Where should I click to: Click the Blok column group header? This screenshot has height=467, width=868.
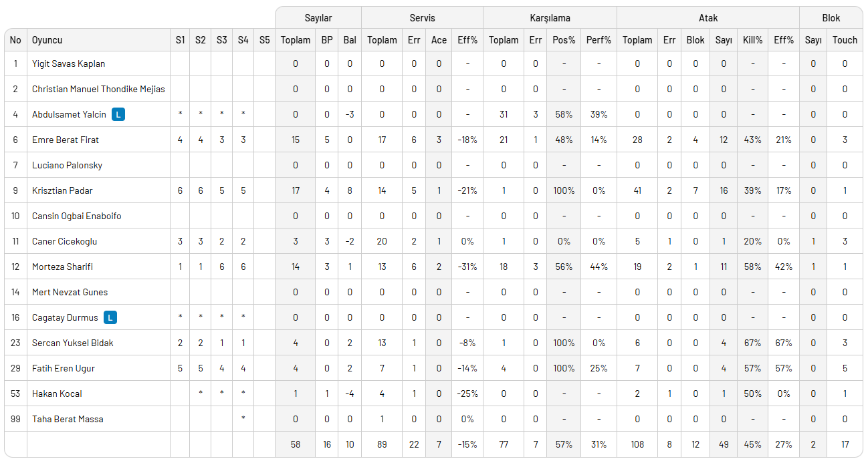pyautogui.click(x=831, y=18)
